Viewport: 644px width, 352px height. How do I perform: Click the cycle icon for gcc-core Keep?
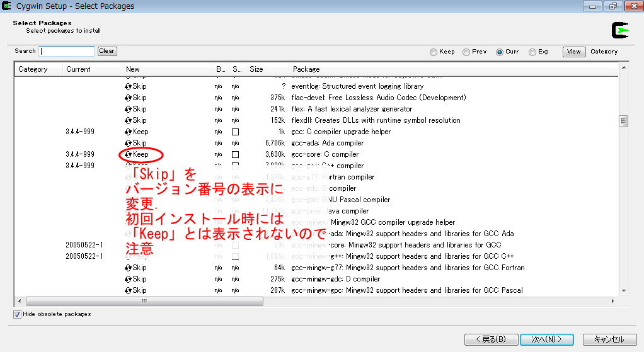[128, 155]
